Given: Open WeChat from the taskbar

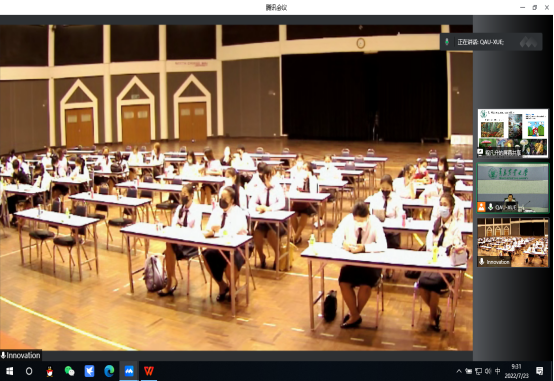Looking at the screenshot, I should coord(70,371).
